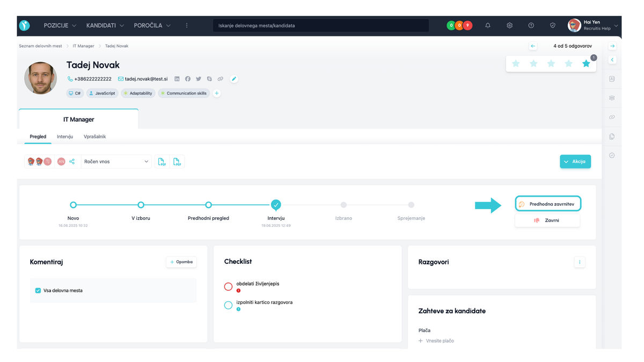Click the share icon next to avatars

click(72, 161)
